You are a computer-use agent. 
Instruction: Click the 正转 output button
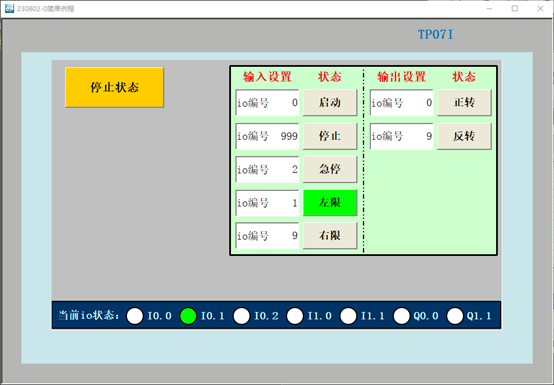click(464, 103)
